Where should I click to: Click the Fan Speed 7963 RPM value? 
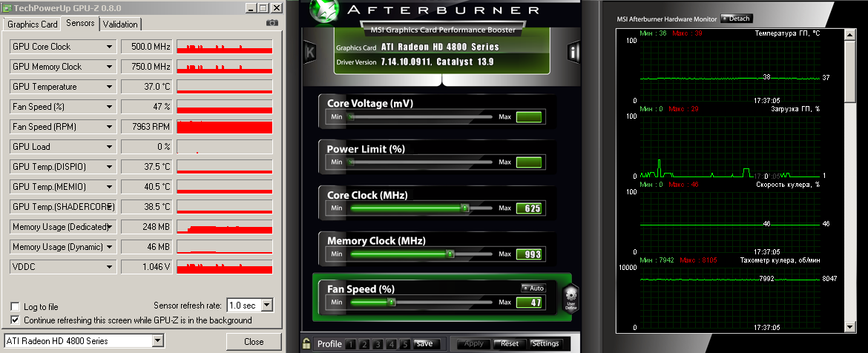point(146,127)
